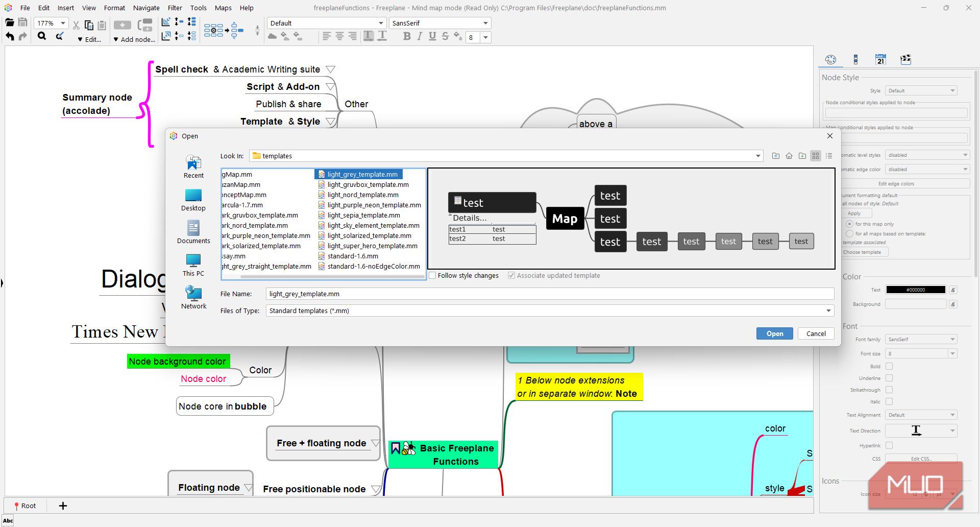Click Desktop shortcut in Open dialog

[x=193, y=200]
